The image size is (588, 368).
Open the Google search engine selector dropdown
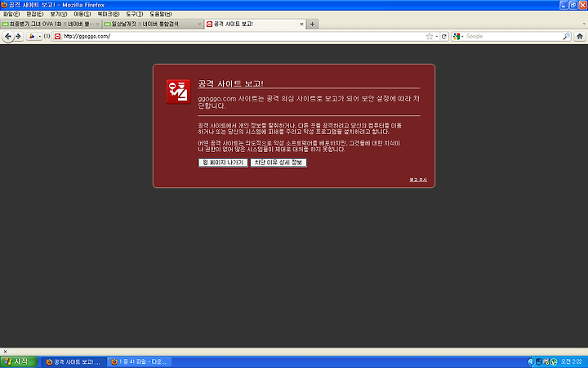[458, 37]
